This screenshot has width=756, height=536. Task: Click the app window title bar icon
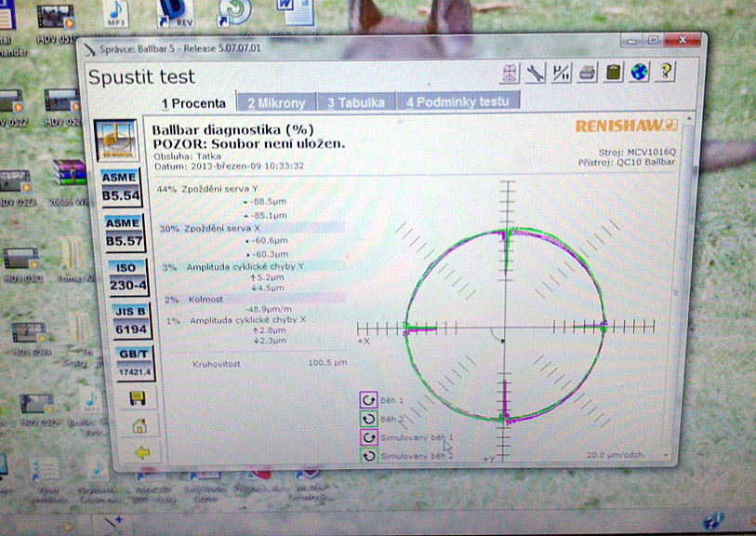[x=89, y=49]
